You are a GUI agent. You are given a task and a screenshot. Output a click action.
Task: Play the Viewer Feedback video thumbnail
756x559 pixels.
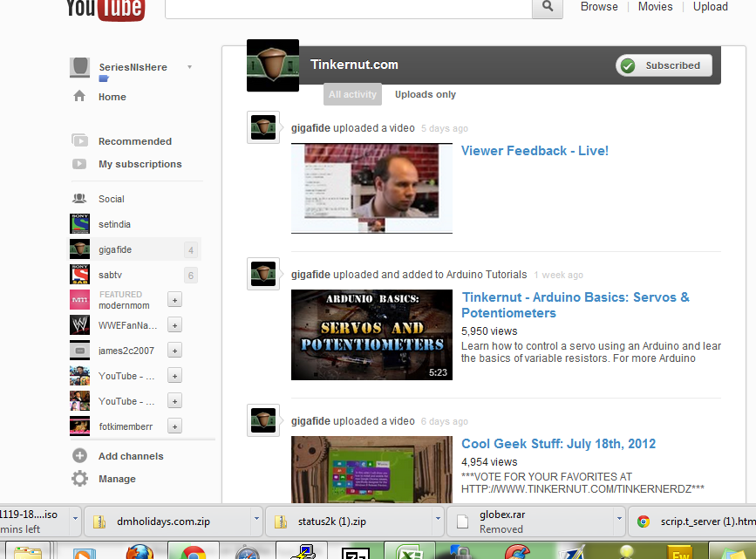click(371, 188)
